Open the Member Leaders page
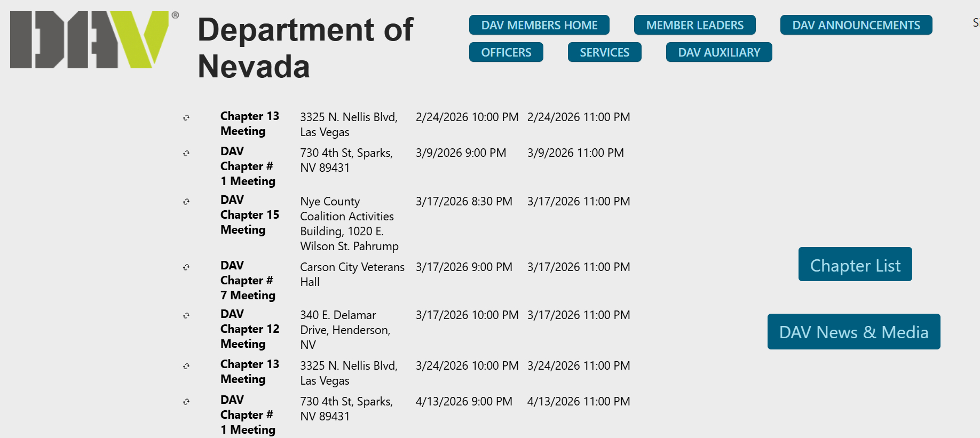The height and width of the screenshot is (438, 980). click(x=694, y=25)
